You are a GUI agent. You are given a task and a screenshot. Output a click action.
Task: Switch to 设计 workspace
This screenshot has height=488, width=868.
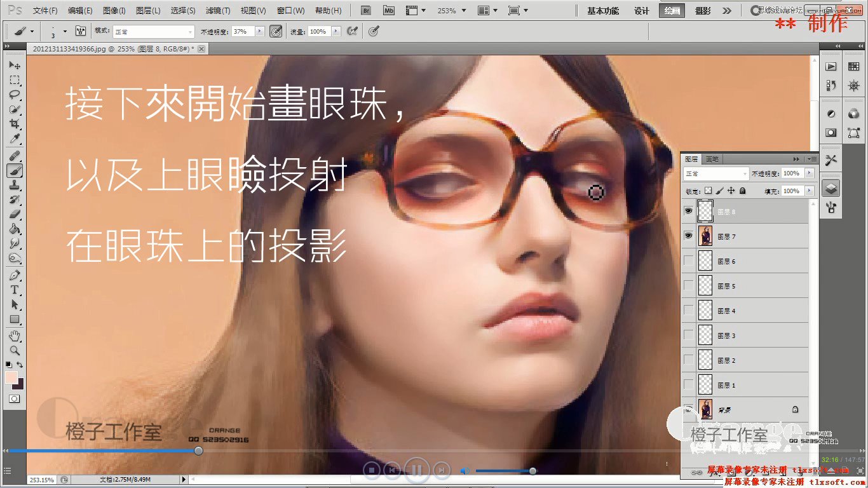click(642, 11)
